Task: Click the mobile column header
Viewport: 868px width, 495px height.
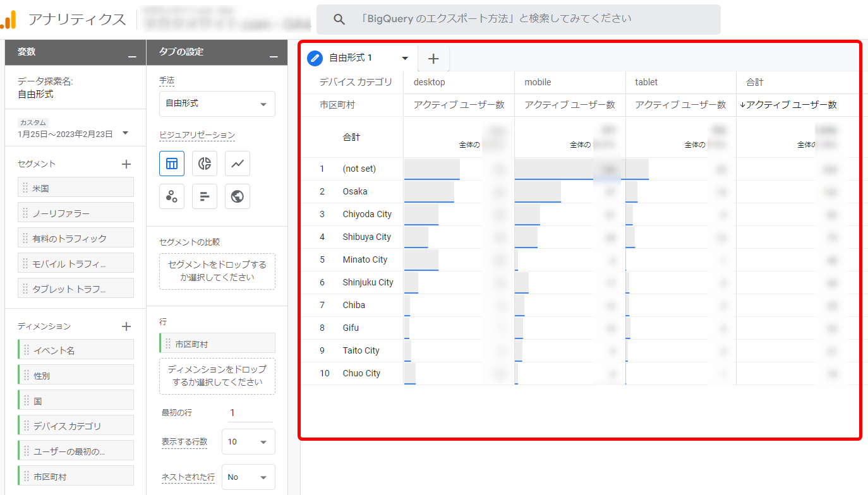Action: pyautogui.click(x=538, y=82)
